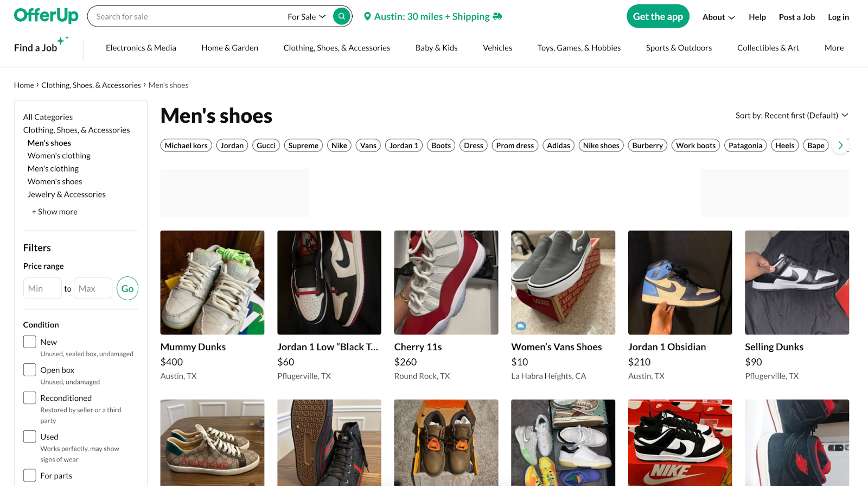Click the Help link
Image resolution: width=868 pixels, height=486 pixels.
757,17
